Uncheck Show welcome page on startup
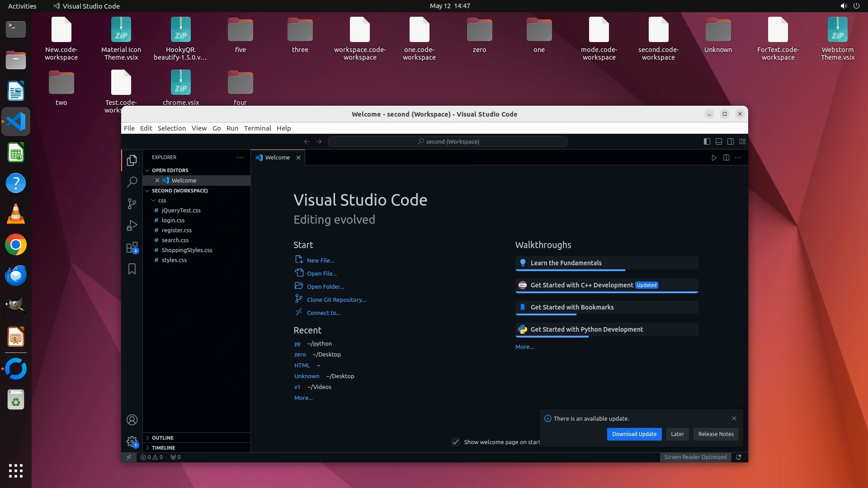868x488 pixels. point(456,442)
